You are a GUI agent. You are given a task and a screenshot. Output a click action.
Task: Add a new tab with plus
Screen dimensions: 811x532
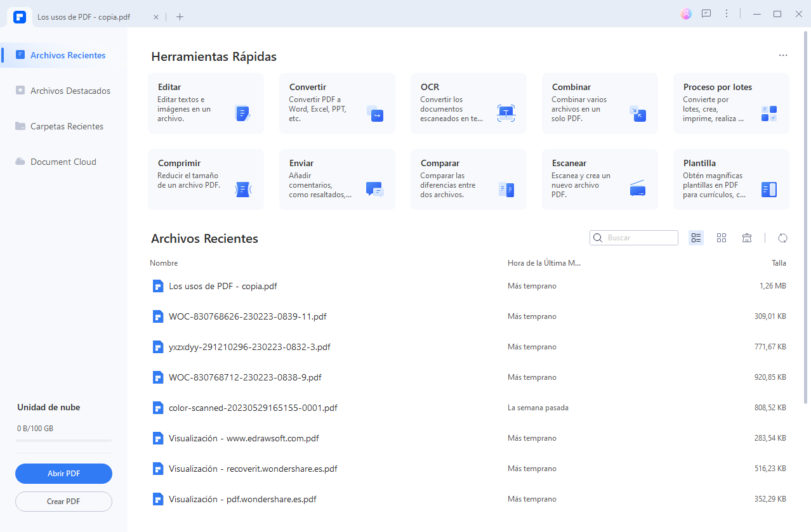click(x=180, y=17)
